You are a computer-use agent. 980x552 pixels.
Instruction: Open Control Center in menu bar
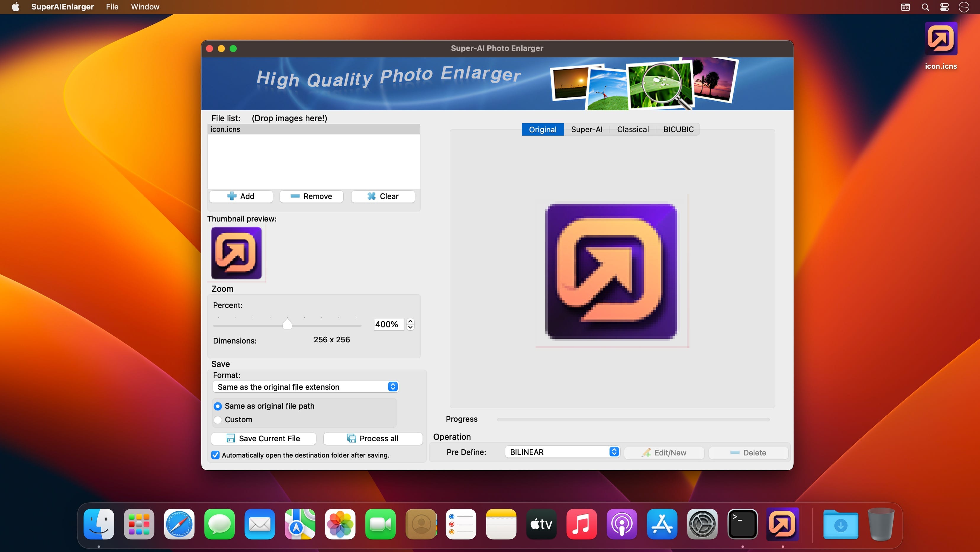click(x=944, y=7)
